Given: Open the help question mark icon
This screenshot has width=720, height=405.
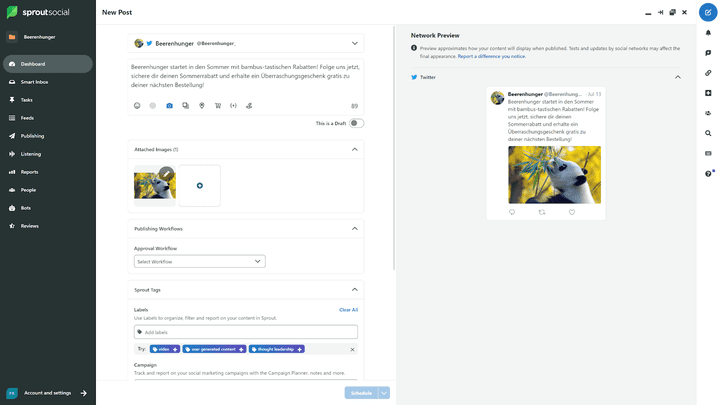Looking at the screenshot, I should click(708, 174).
